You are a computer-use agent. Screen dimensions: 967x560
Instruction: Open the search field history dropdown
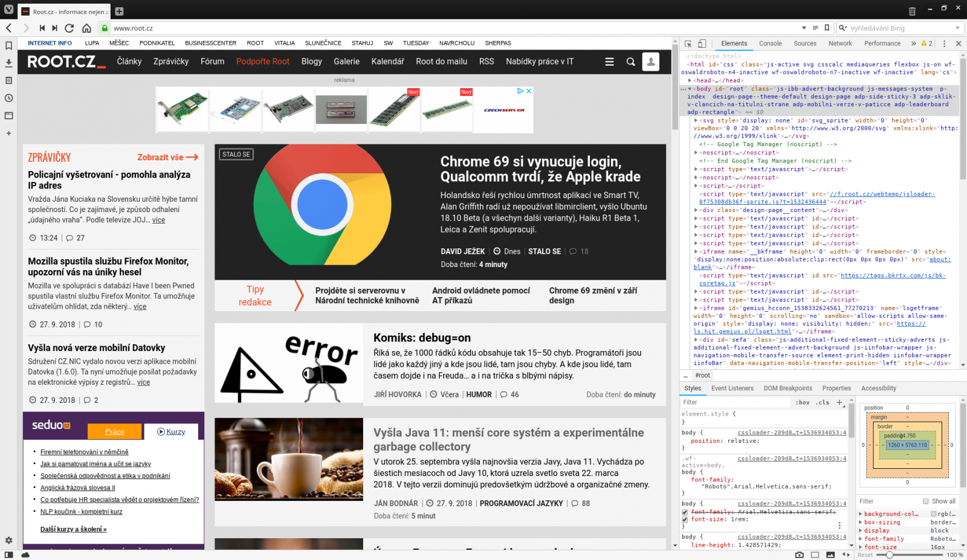(x=957, y=28)
